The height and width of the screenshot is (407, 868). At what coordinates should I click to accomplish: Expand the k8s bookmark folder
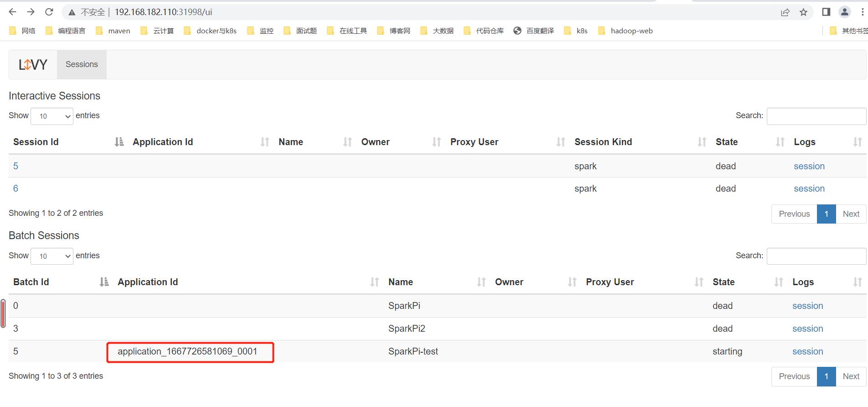pyautogui.click(x=576, y=31)
